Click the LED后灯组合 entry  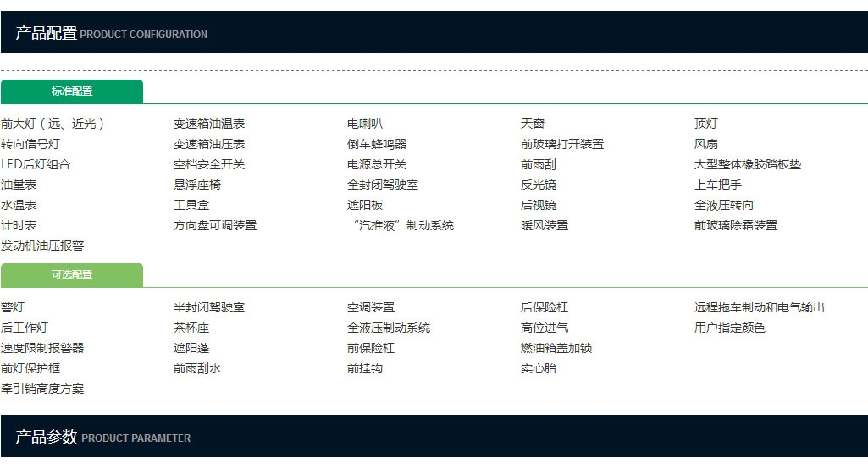tap(36, 164)
